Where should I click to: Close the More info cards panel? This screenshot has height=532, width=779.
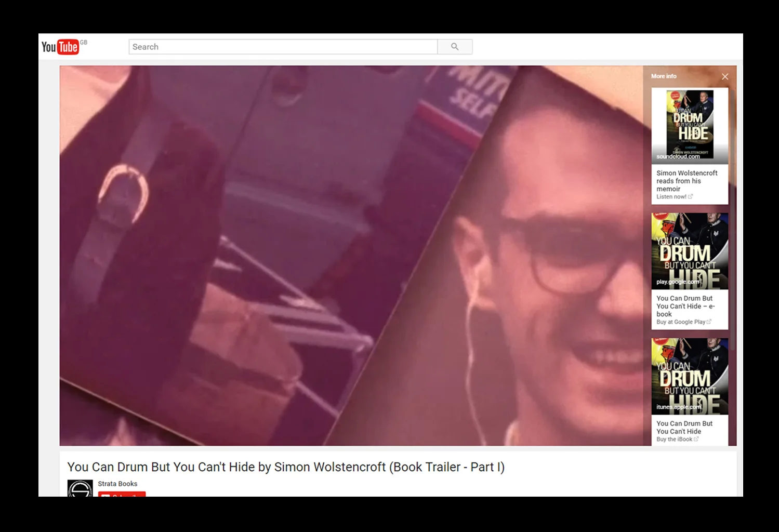[x=725, y=76]
